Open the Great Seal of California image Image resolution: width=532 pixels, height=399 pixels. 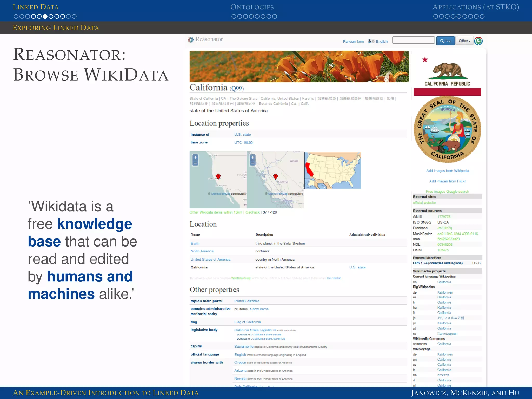click(x=447, y=130)
